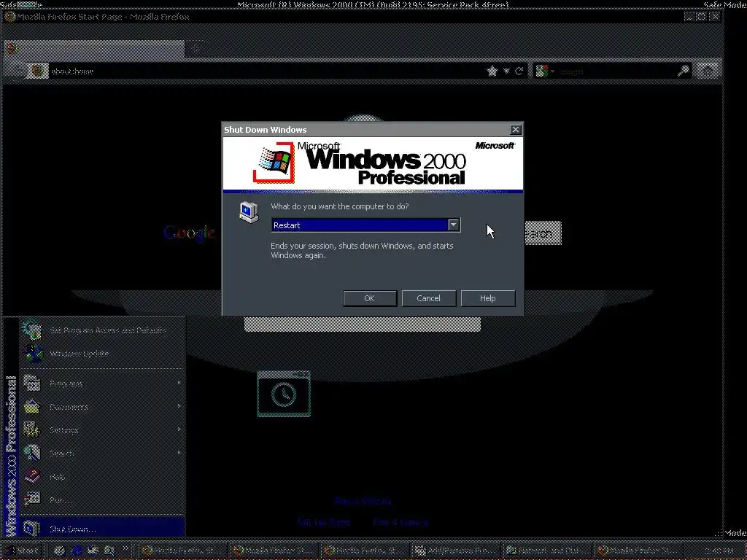Go back with Firefox back button

tap(17, 71)
